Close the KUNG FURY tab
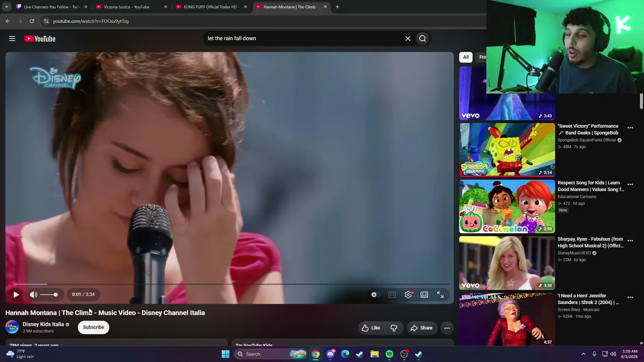 pos(246,7)
